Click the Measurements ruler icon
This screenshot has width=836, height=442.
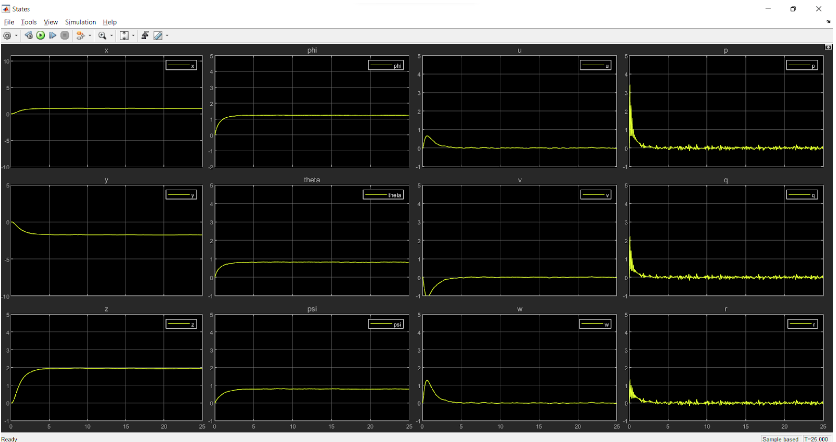tap(157, 35)
